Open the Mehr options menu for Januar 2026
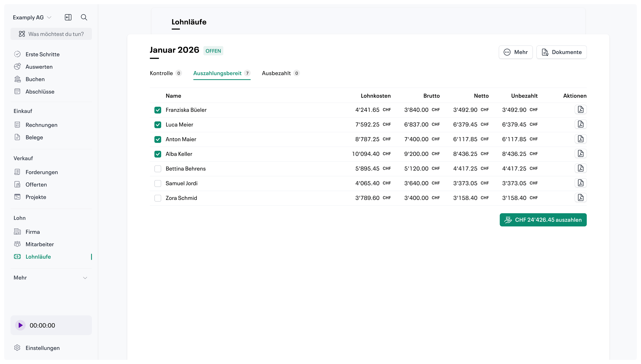This screenshot has height=364, width=641. pyautogui.click(x=516, y=52)
